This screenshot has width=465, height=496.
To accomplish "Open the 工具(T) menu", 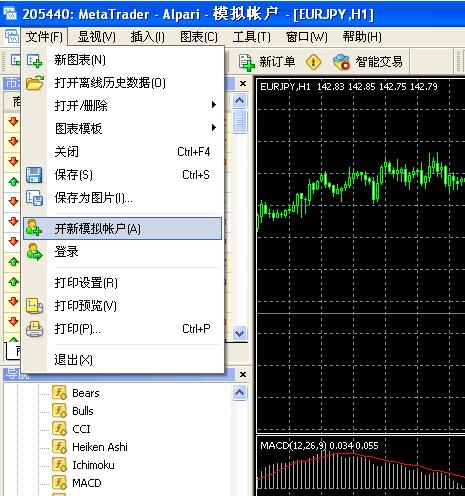I will tap(252, 37).
